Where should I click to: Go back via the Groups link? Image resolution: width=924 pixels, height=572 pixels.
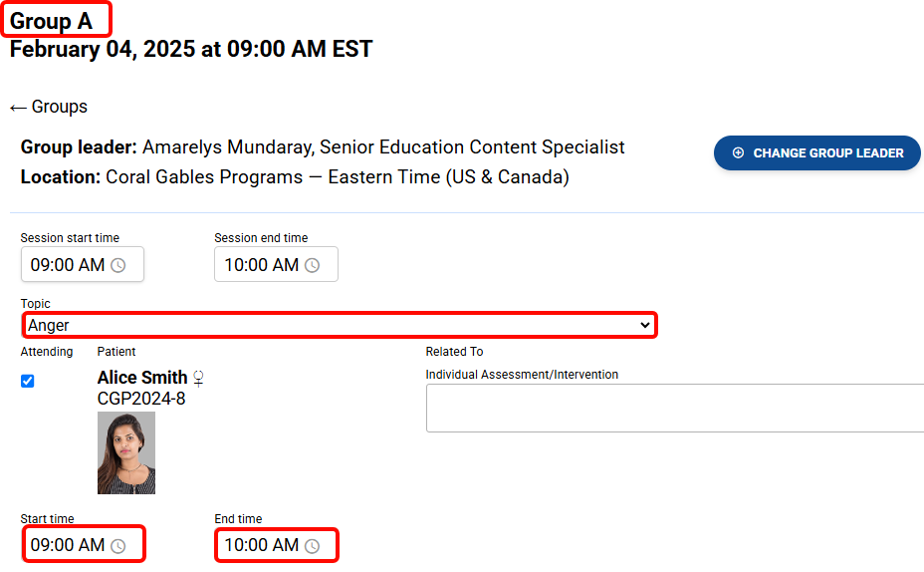(59, 107)
